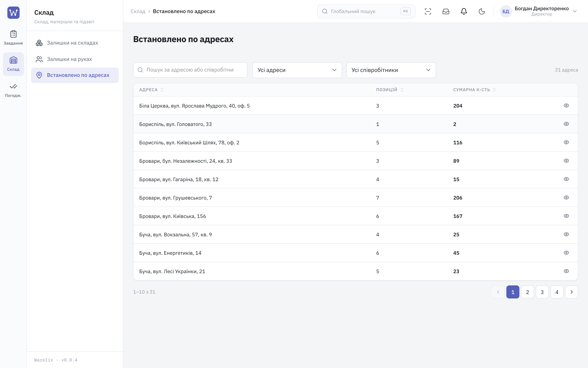Click the magnifier icon in global search
The width and height of the screenshot is (588, 368).
point(325,11)
